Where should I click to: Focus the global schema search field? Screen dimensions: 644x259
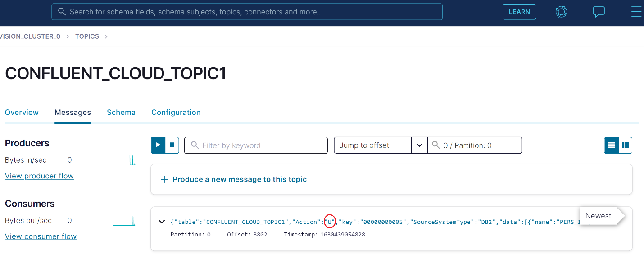point(247,12)
